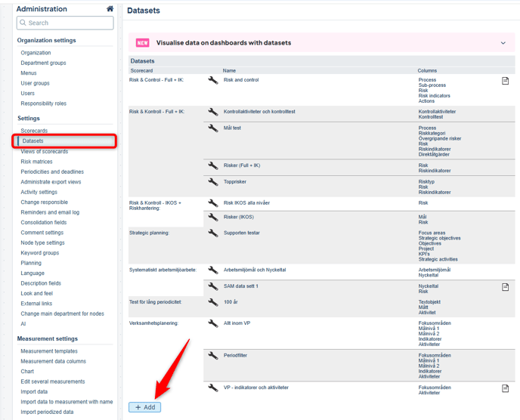Open document icon on Risk and control row
This screenshot has height=420, width=520.
(x=505, y=81)
